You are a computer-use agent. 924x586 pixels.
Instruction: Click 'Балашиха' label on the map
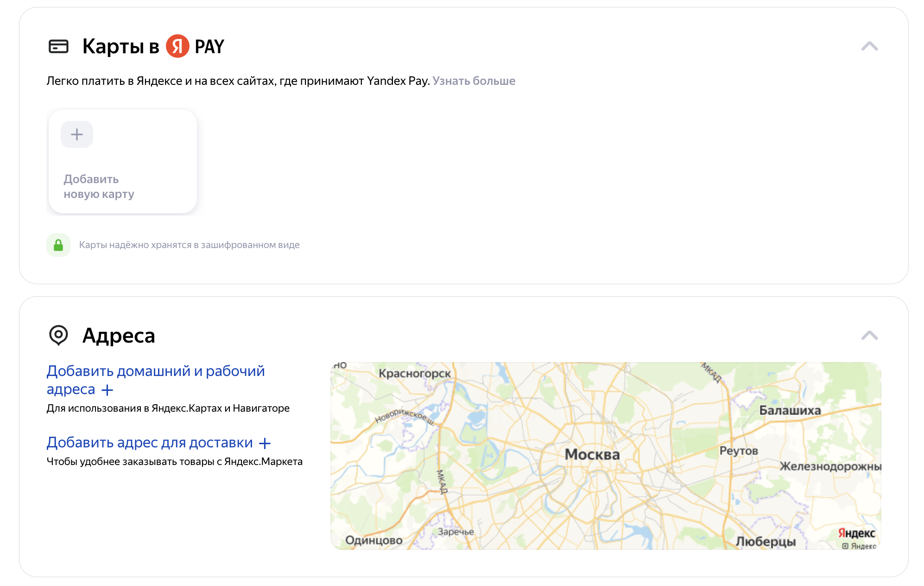(790, 410)
